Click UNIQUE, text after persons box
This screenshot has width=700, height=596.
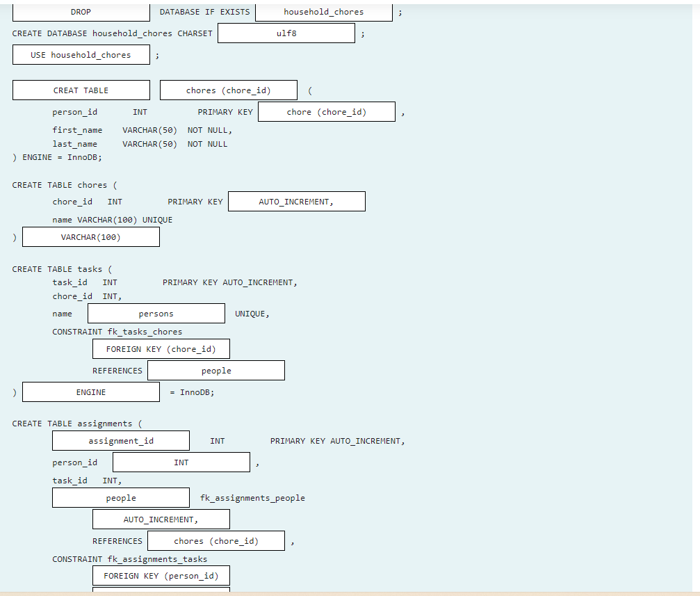click(252, 314)
